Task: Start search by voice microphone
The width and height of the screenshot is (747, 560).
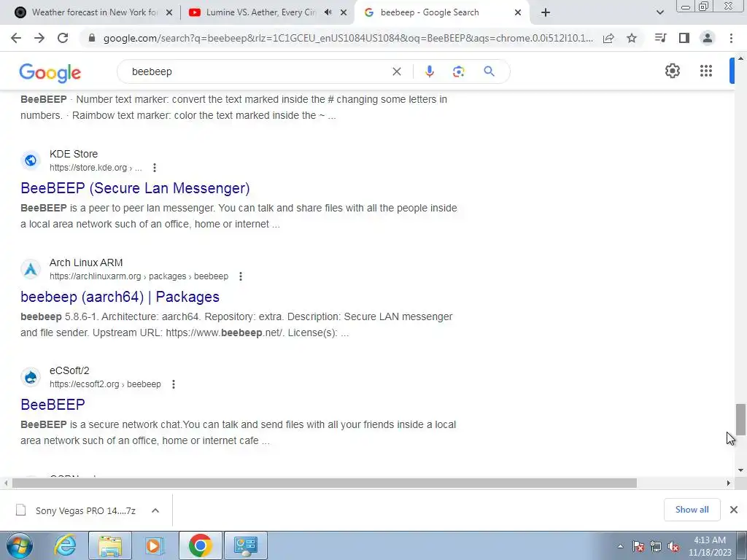Action: (429, 71)
